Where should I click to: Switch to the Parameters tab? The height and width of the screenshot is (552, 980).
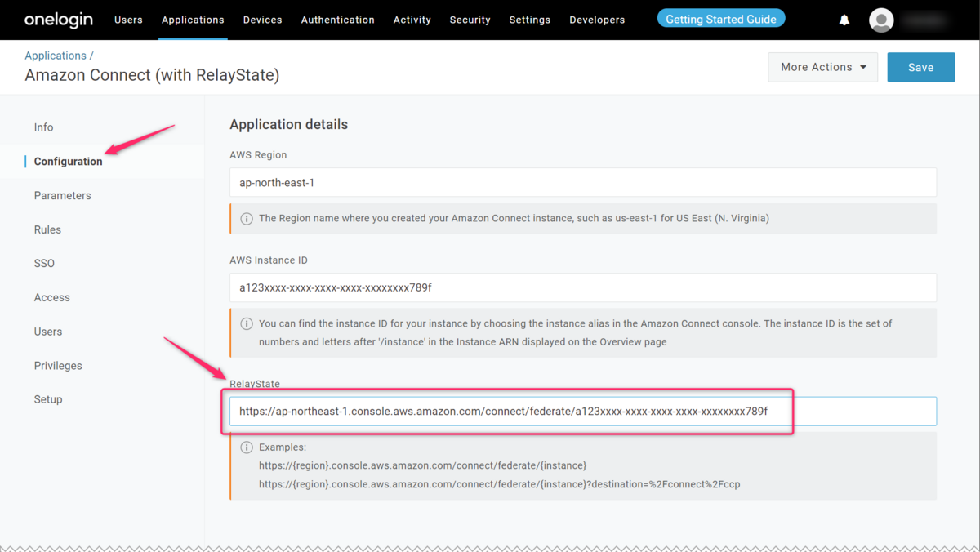[x=63, y=196]
